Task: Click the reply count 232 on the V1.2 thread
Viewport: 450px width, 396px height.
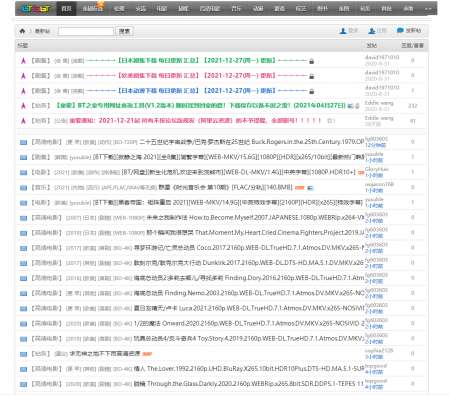Action: (412, 106)
